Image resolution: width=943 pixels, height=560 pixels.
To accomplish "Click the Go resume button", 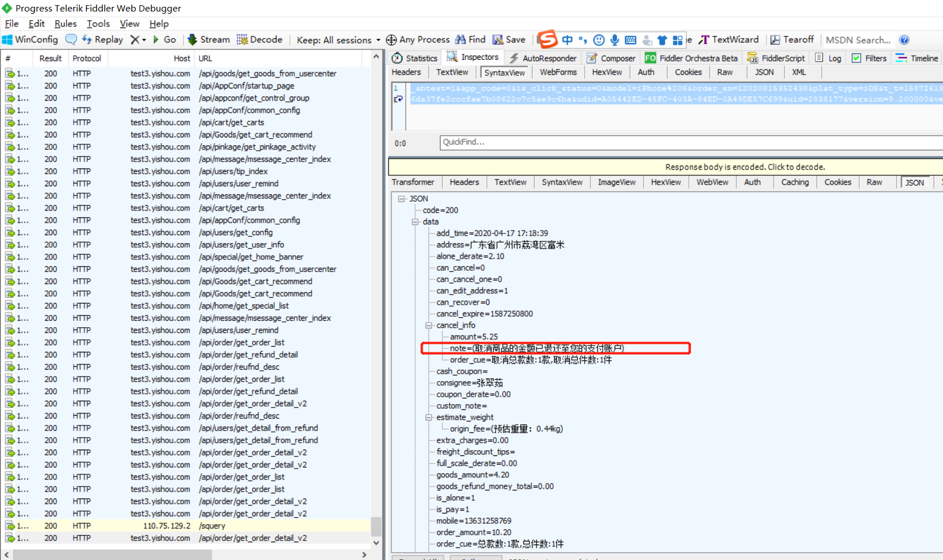I will pos(164,40).
